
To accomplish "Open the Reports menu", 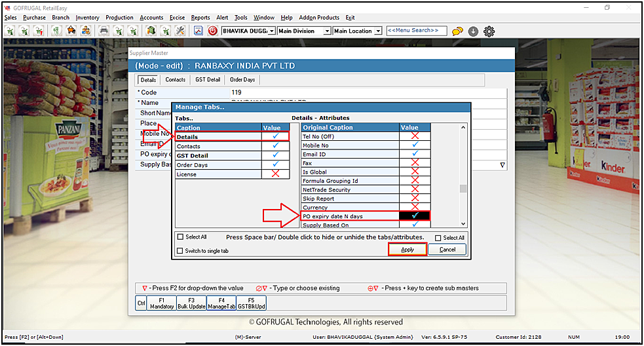I will coord(200,18).
